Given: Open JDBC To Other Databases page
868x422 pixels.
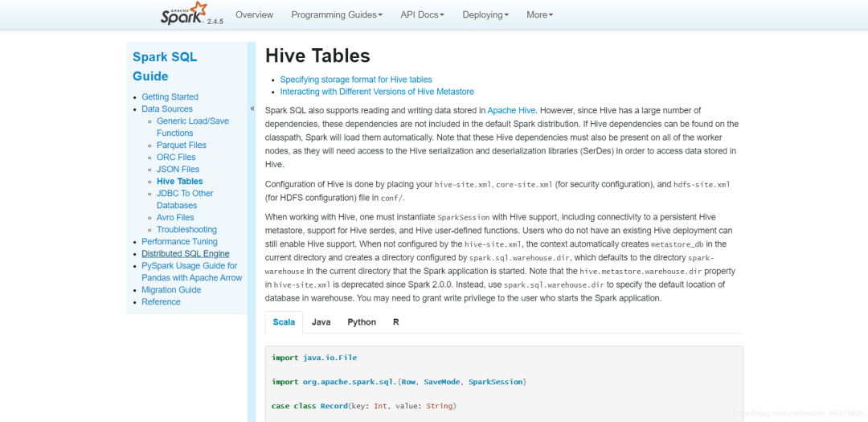Looking at the screenshot, I should [185, 199].
